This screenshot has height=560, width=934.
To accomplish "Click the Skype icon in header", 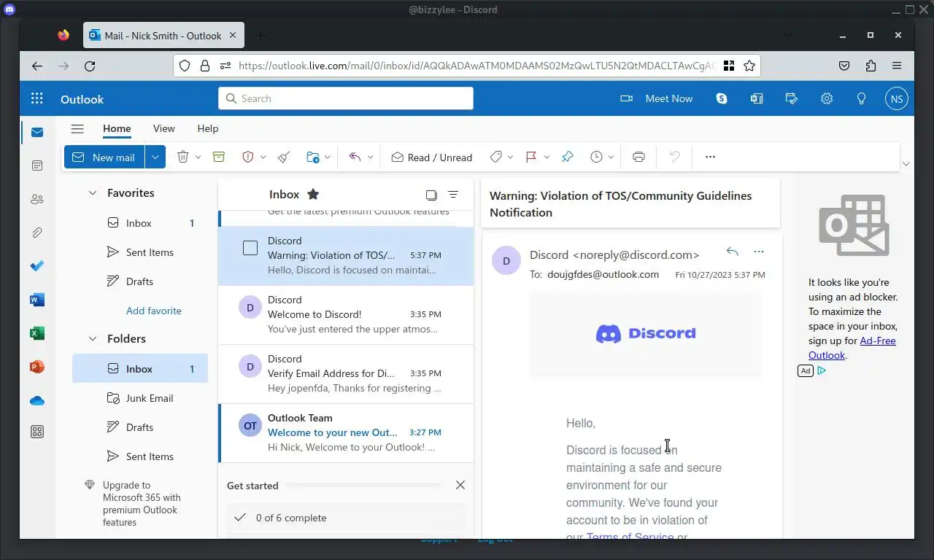I will [722, 98].
